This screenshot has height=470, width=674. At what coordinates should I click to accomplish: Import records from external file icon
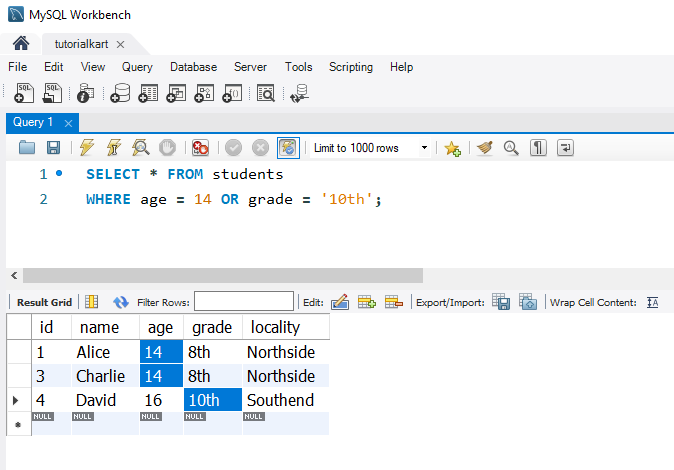click(x=528, y=302)
